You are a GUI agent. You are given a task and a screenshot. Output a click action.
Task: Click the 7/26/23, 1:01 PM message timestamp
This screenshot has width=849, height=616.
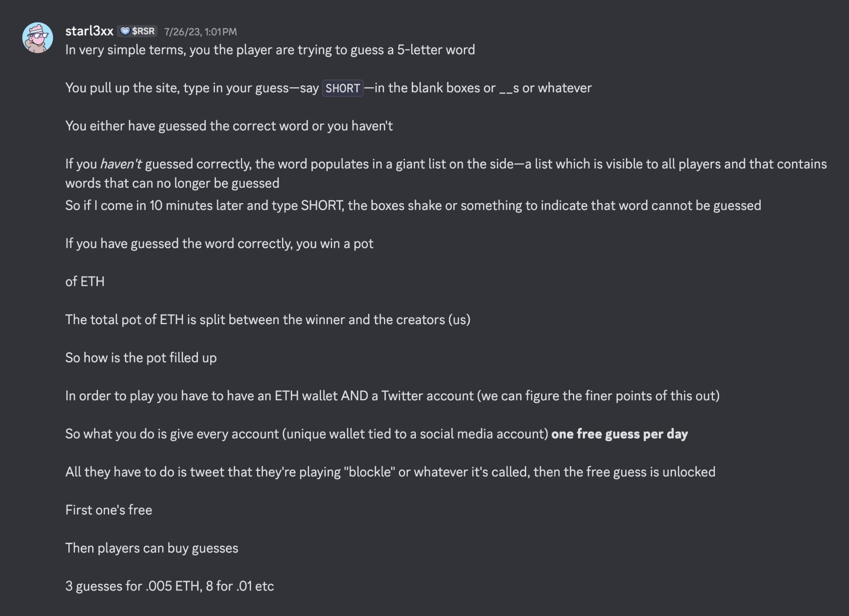coord(200,32)
